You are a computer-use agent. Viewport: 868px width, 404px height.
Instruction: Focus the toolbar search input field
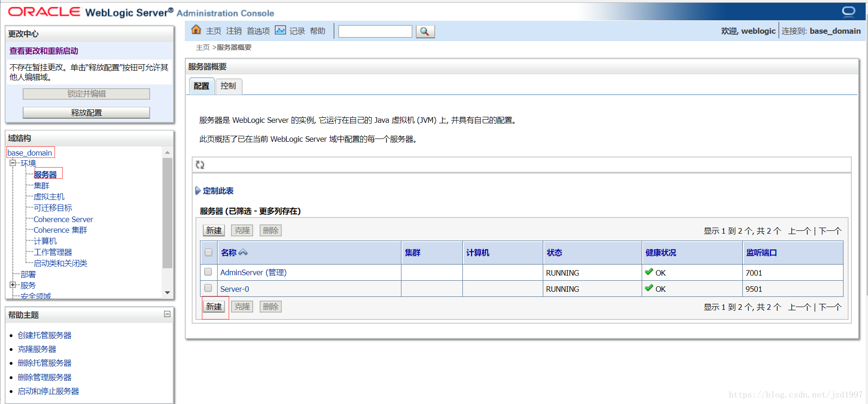[x=375, y=31]
